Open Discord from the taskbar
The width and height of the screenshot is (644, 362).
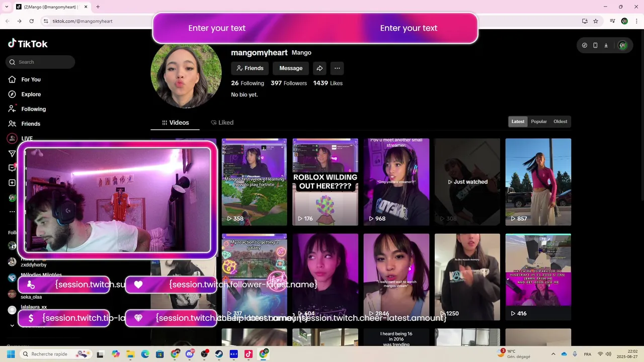tap(190, 354)
